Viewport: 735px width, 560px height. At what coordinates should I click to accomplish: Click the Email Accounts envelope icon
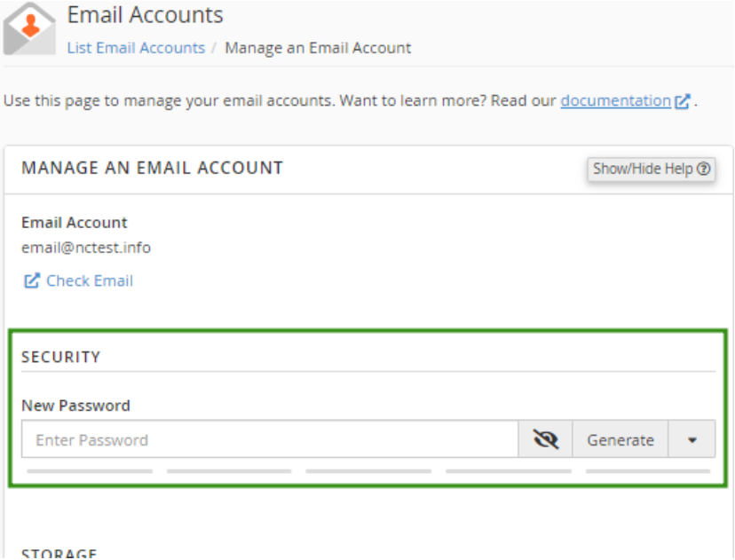29,29
